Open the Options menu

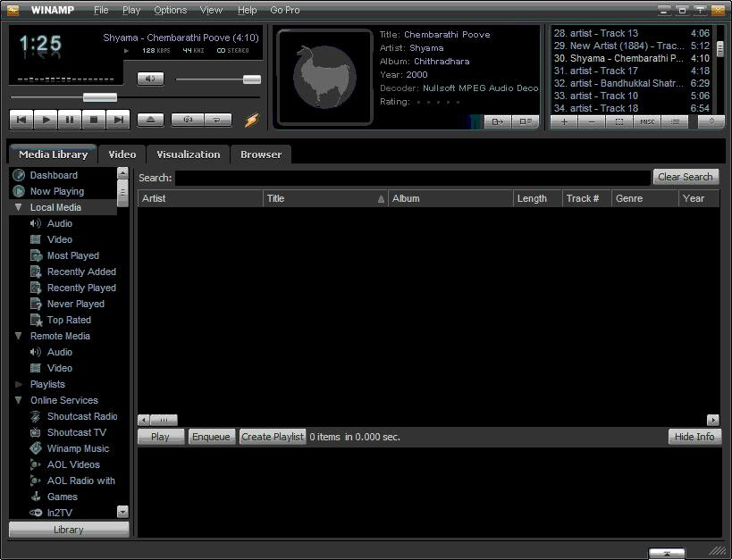[x=171, y=10]
